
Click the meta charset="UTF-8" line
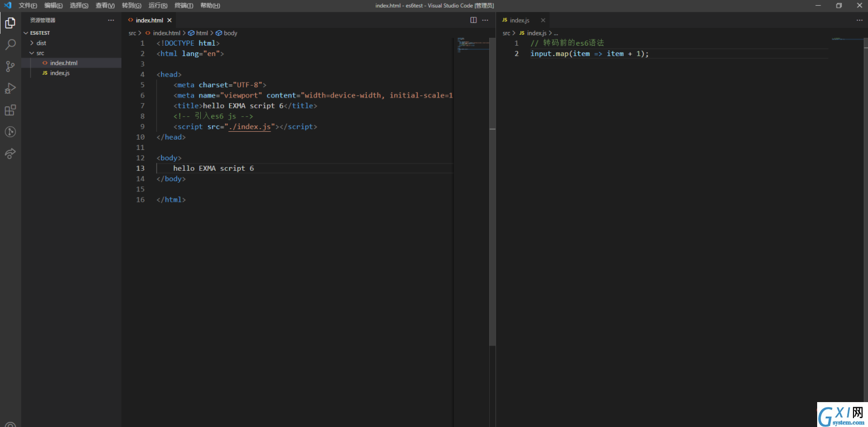pyautogui.click(x=219, y=85)
